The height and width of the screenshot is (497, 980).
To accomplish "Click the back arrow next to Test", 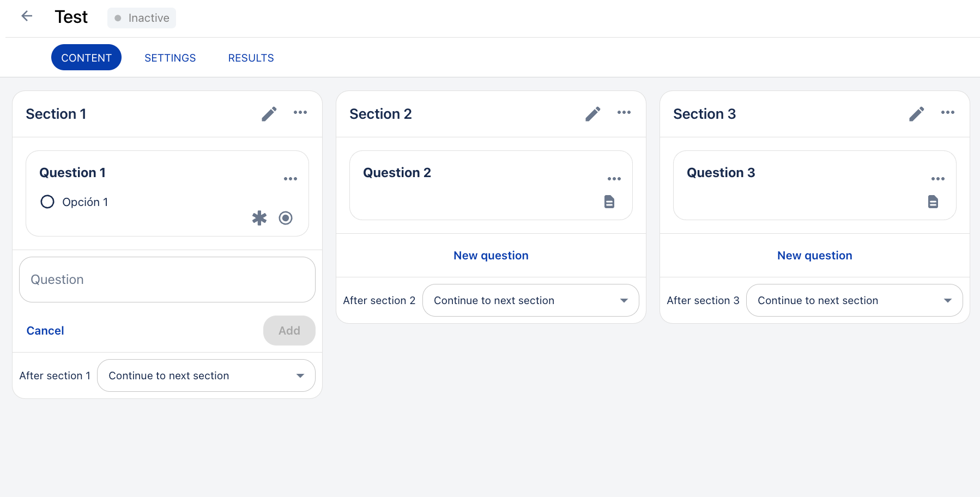I will coord(27,16).
